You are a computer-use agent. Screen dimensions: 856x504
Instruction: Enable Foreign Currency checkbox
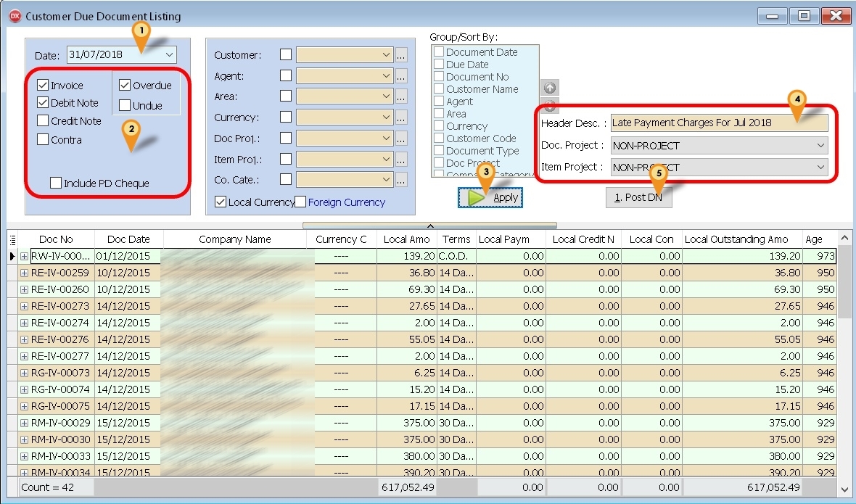[x=300, y=202]
